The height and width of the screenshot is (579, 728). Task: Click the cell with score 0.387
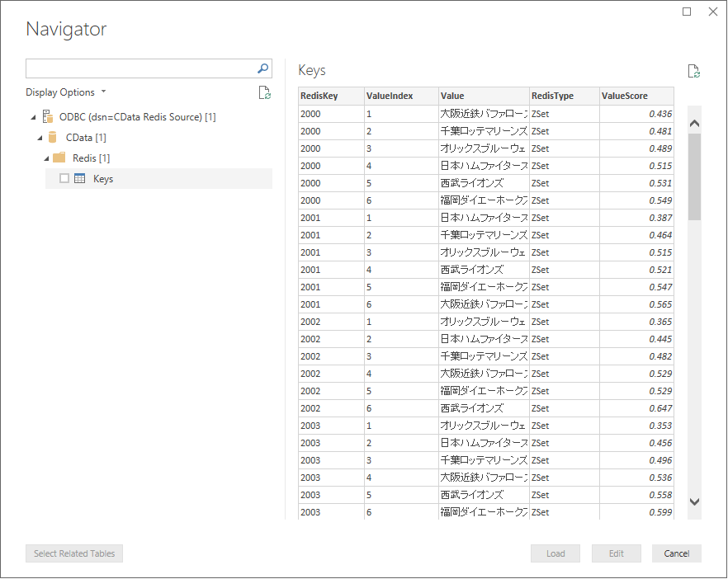pos(636,218)
